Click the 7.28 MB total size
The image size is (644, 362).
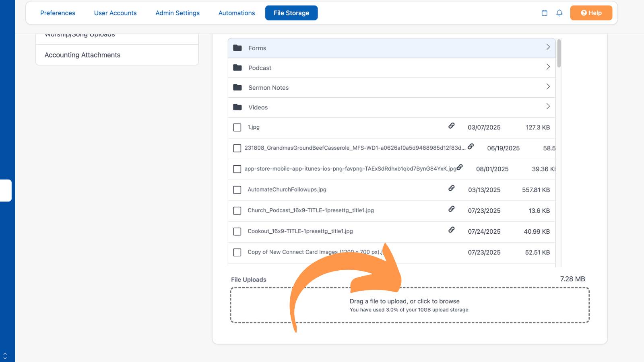point(573,279)
